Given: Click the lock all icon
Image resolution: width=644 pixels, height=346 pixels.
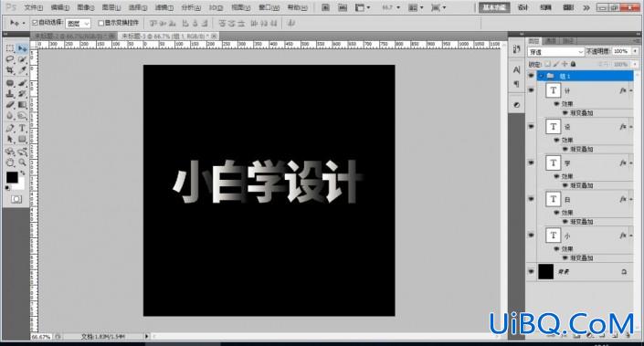Looking at the screenshot, I should coord(573,64).
